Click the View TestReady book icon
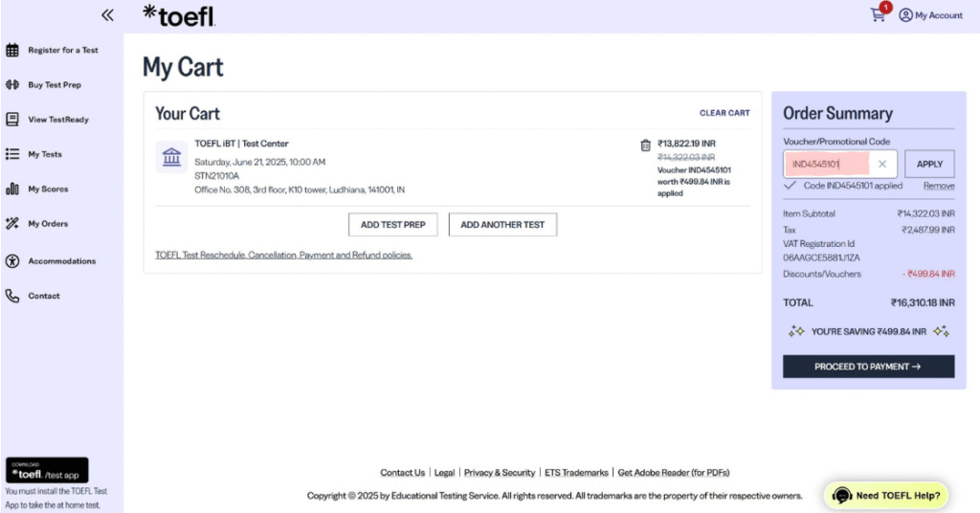This screenshot has height=513, width=980. click(x=12, y=119)
